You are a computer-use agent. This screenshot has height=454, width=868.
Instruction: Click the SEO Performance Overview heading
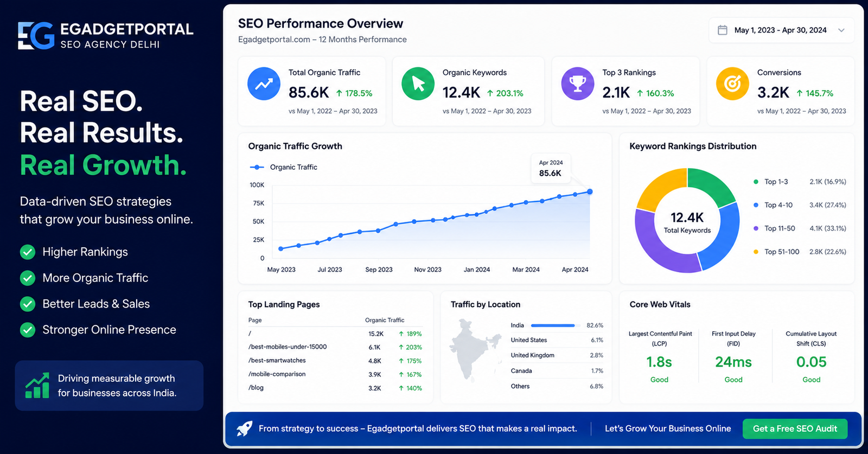[321, 23]
